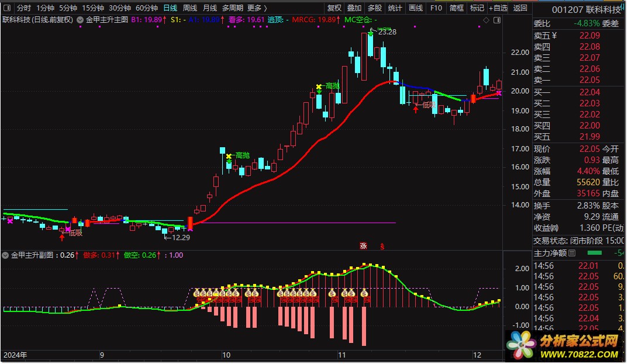The height and width of the screenshot is (364, 628).
Task: Click the yellow X 高抛 signal near 20.00
Action: 319,87
